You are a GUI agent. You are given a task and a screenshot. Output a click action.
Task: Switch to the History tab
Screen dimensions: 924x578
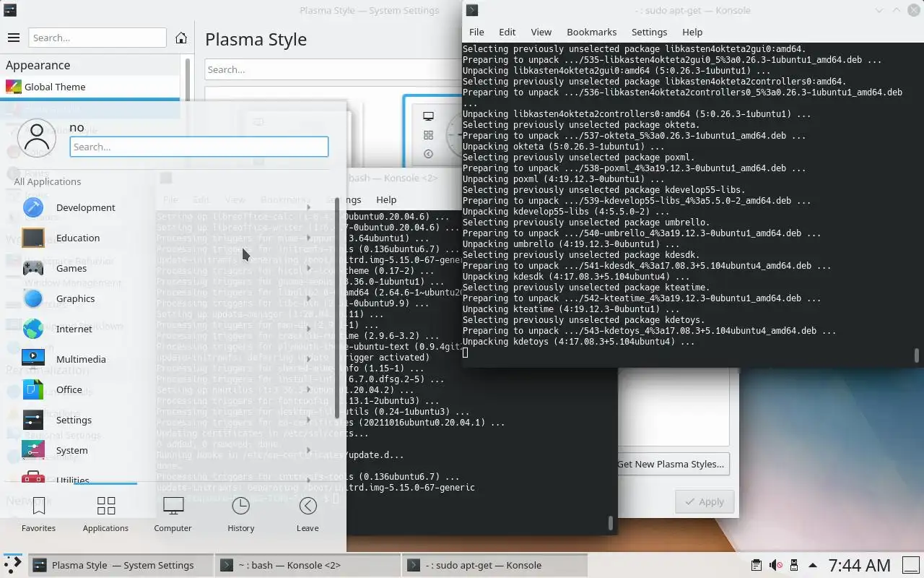coord(240,514)
